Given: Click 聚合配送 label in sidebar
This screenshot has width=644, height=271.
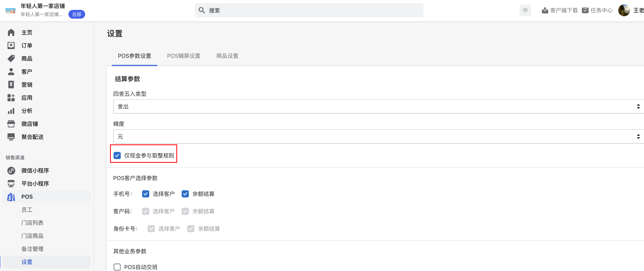Looking at the screenshot, I should [x=32, y=137].
